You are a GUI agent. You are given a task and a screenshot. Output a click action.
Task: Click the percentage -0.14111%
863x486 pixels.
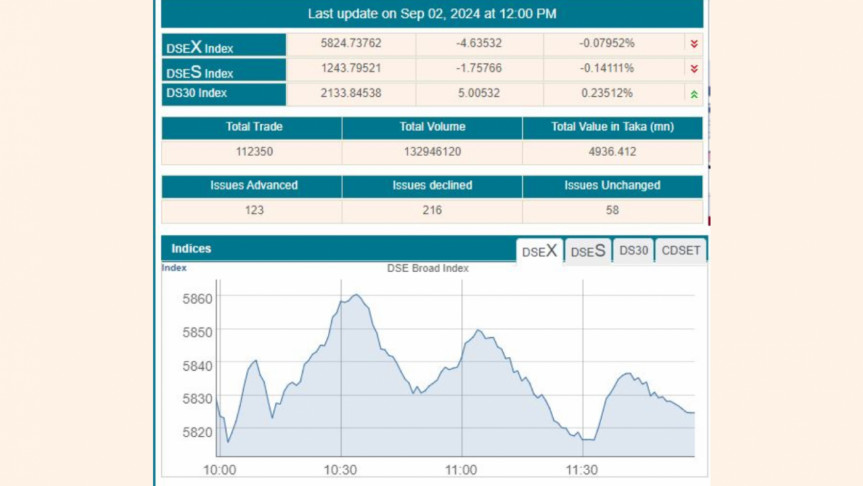pos(607,68)
